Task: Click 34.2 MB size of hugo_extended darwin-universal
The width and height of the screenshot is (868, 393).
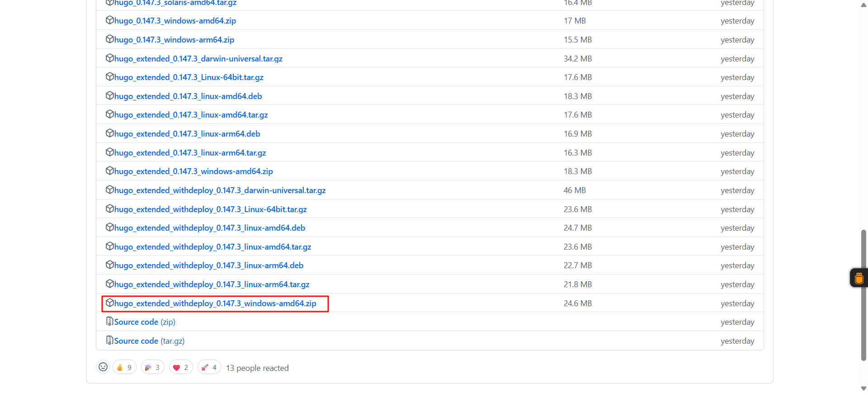Action: point(578,59)
